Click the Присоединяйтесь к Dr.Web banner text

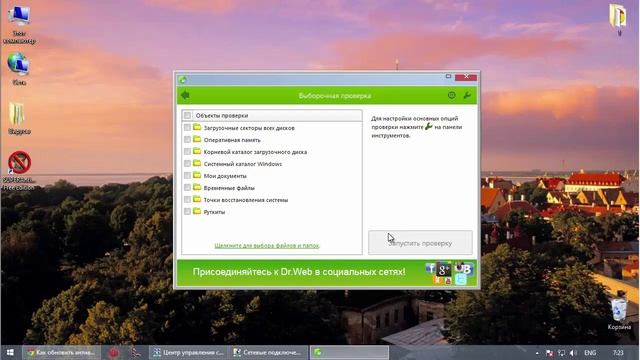pos(299,272)
